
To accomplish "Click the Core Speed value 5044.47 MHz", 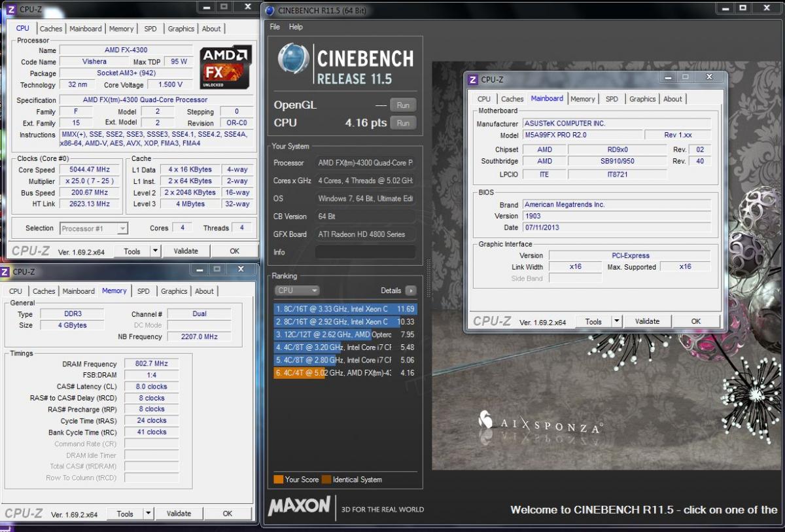I will pyautogui.click(x=88, y=169).
